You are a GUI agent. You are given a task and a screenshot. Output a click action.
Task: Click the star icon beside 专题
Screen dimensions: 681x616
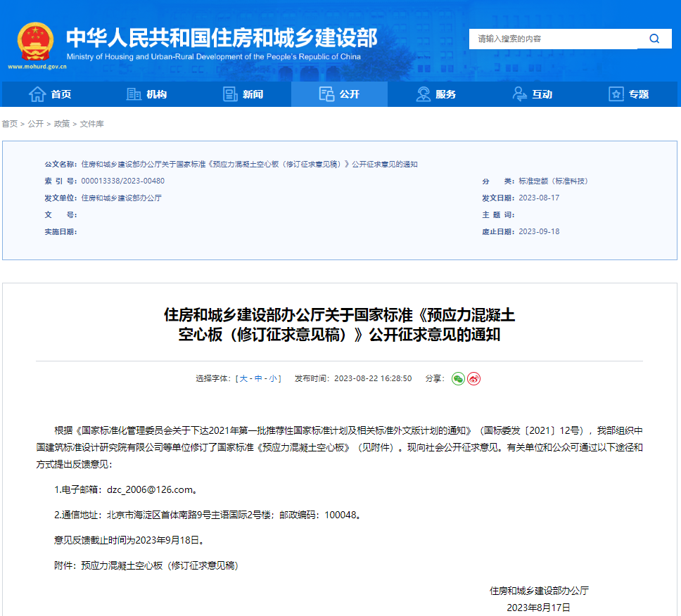[x=616, y=94]
